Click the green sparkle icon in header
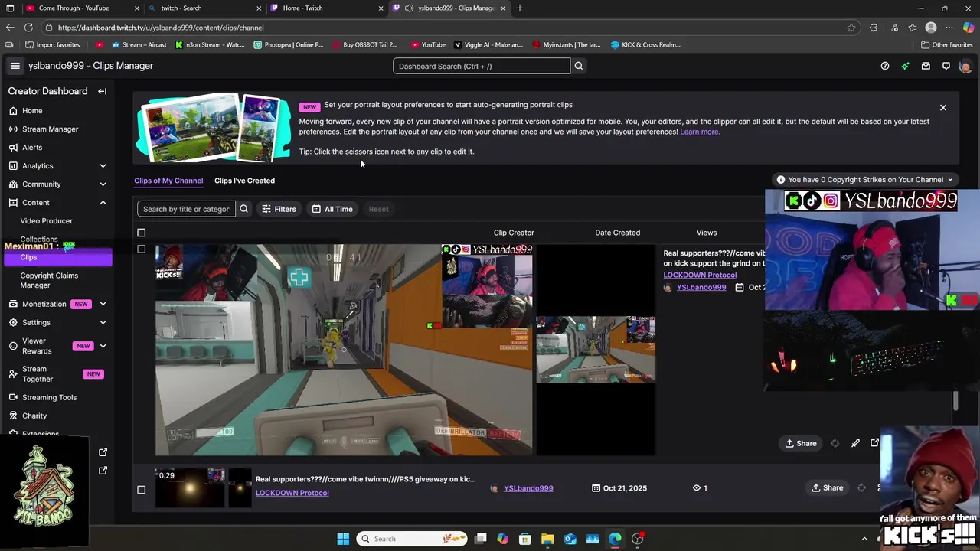This screenshot has width=980, height=551. coord(905,66)
